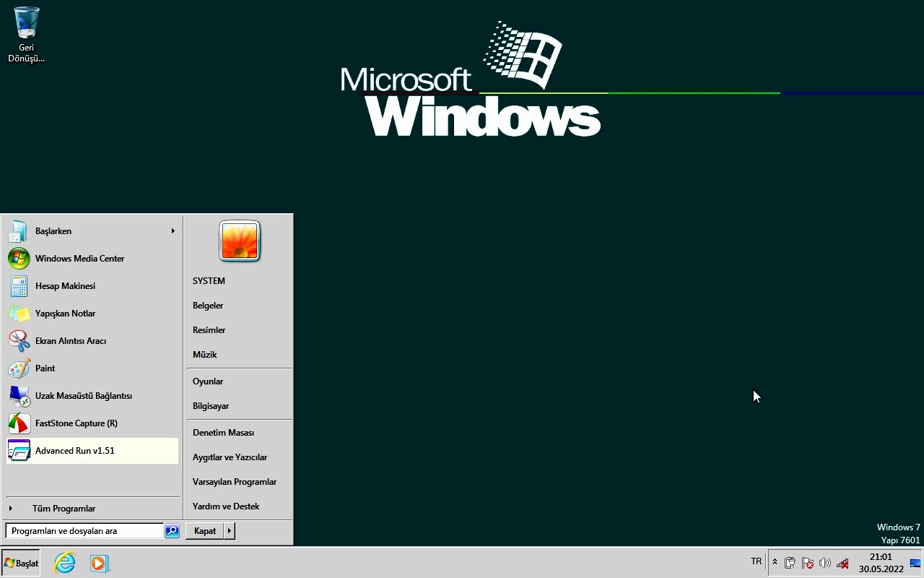Click the Başlat start button
924x578 pixels.
point(21,563)
